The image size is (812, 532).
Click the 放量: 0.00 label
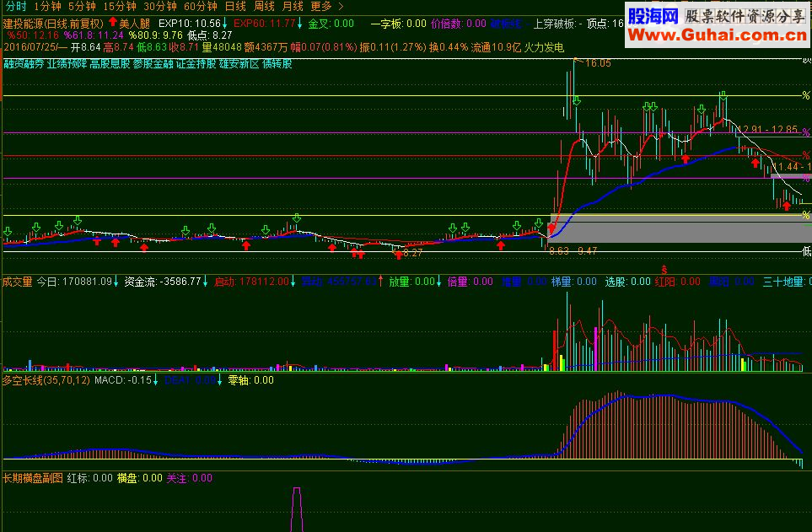pyautogui.click(x=412, y=282)
